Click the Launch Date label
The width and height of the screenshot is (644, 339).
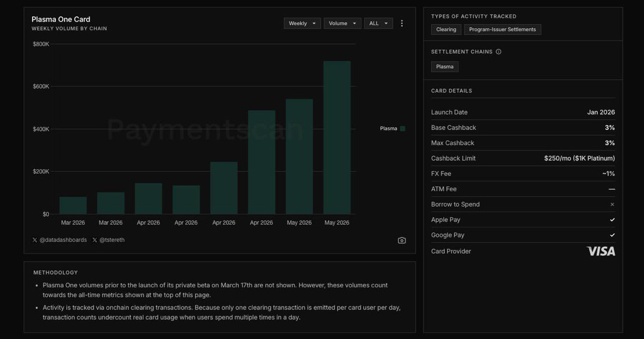pos(449,112)
